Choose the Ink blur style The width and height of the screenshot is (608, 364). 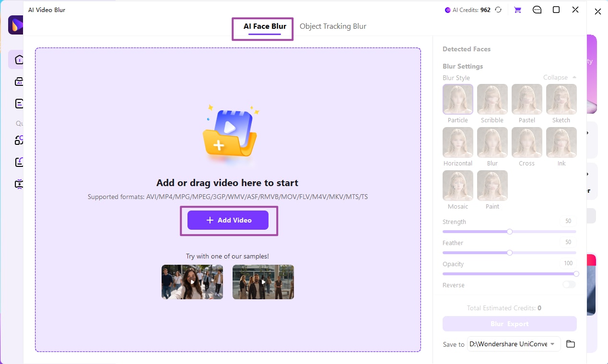pyautogui.click(x=561, y=142)
